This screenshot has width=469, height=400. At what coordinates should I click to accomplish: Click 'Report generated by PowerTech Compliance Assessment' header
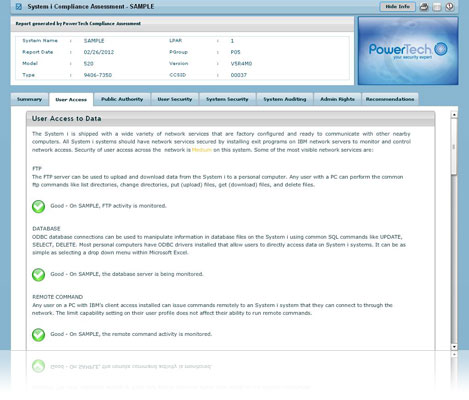[x=78, y=24]
